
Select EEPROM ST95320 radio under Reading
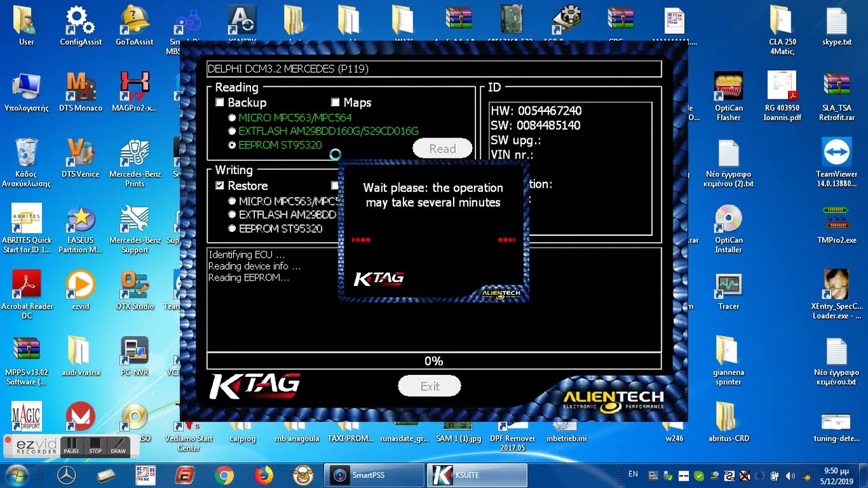point(233,145)
